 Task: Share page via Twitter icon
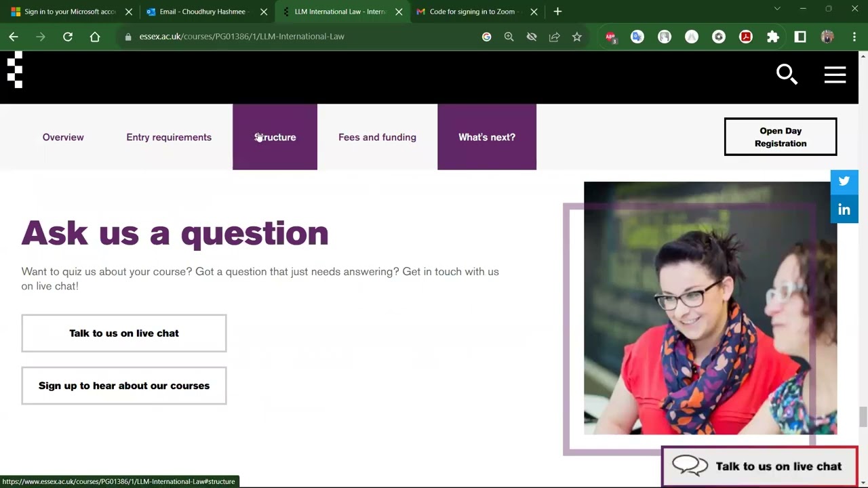844,181
